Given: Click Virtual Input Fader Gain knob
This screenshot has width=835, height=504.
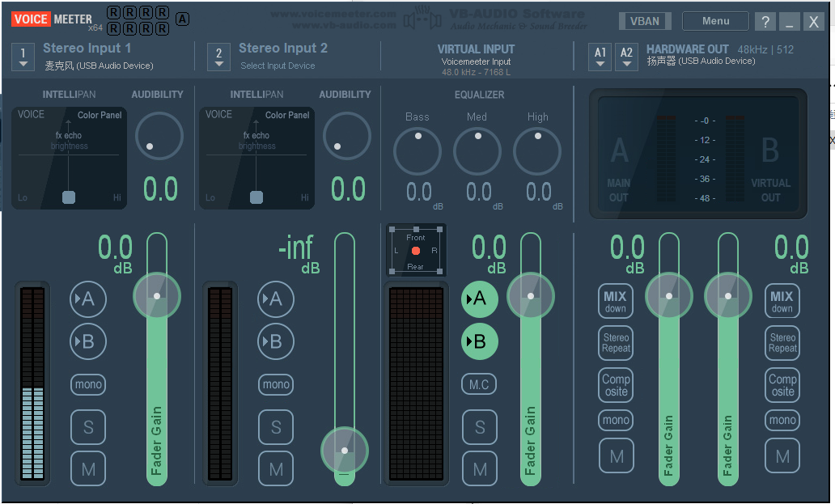Looking at the screenshot, I should [531, 296].
